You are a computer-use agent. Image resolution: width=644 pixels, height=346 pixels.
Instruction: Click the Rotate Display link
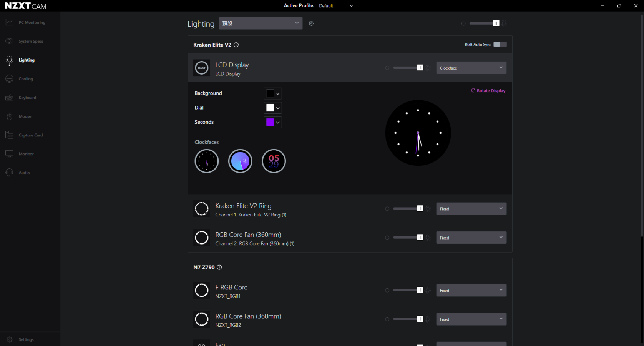pos(488,91)
